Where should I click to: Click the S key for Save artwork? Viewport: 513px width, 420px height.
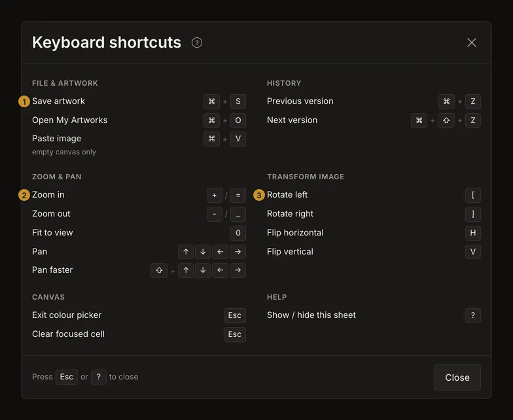click(x=238, y=101)
